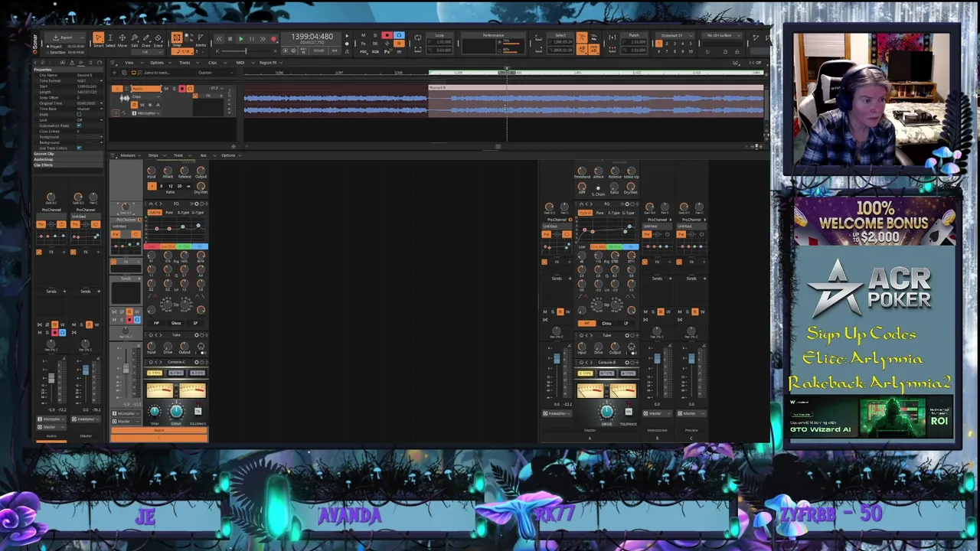
Task: Open the Custom track control dropdown
Action: click(x=216, y=73)
